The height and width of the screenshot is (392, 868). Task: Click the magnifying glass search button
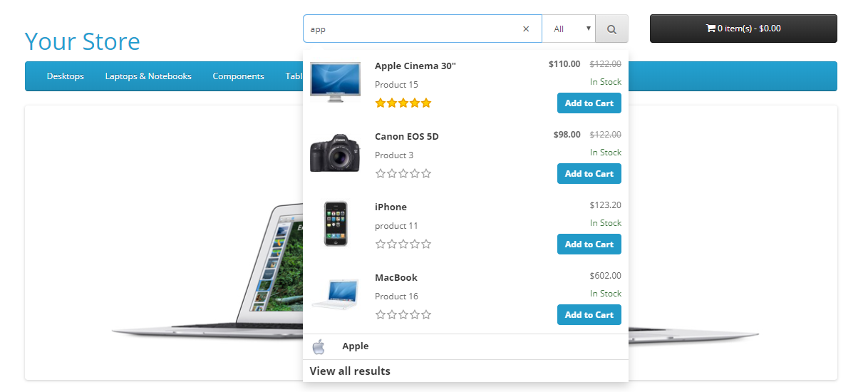tap(611, 29)
